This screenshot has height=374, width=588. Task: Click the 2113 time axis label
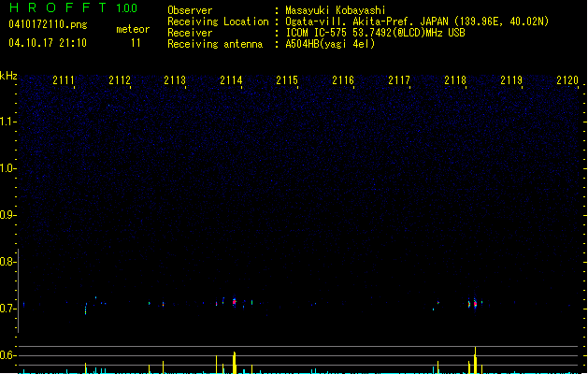click(175, 79)
